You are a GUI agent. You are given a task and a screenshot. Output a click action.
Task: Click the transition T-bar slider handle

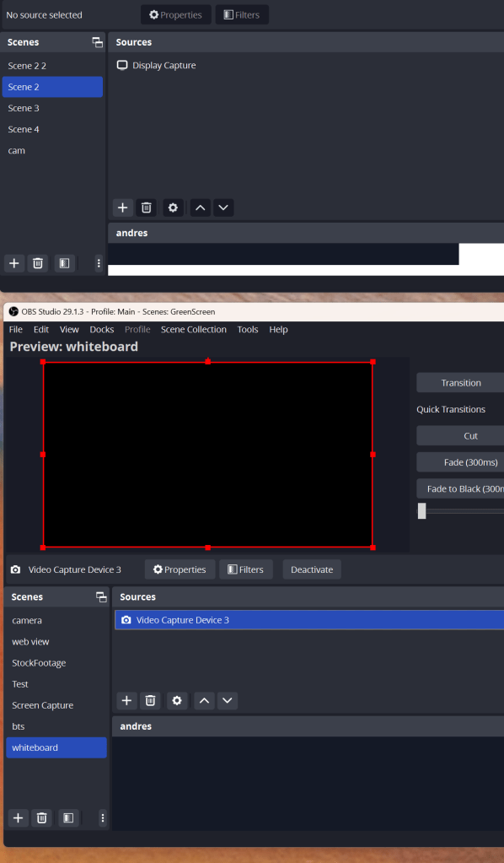pos(421,510)
